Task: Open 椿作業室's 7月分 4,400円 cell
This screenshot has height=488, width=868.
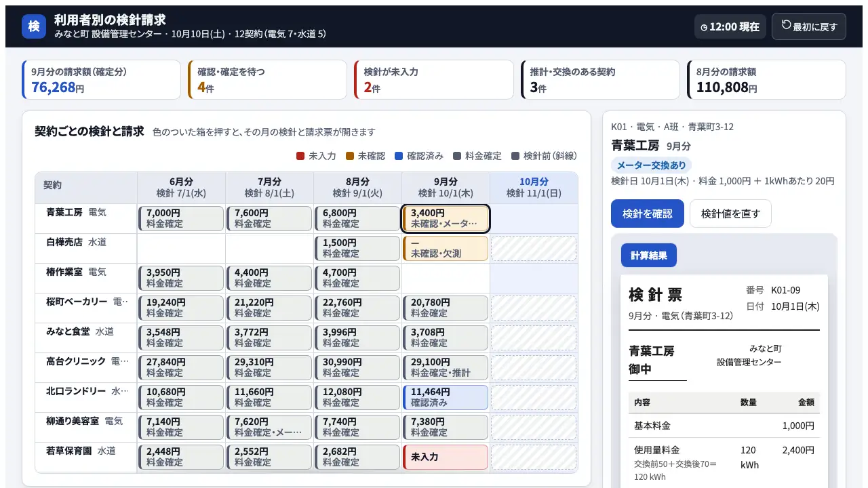Action: tap(269, 278)
